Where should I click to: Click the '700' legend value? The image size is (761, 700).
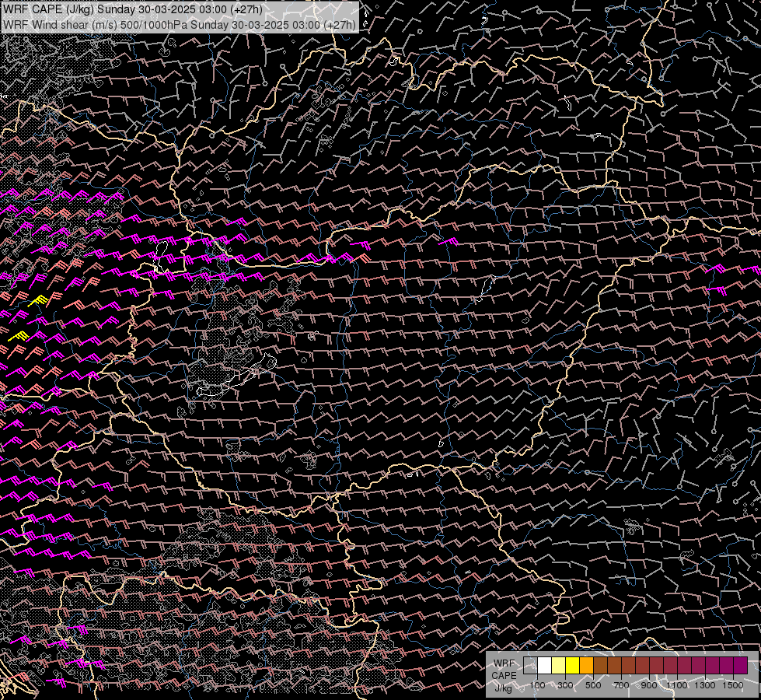click(x=621, y=685)
